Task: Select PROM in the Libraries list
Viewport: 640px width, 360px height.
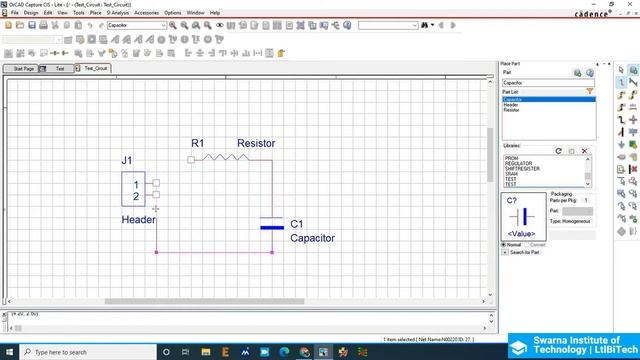Action: 511,158
